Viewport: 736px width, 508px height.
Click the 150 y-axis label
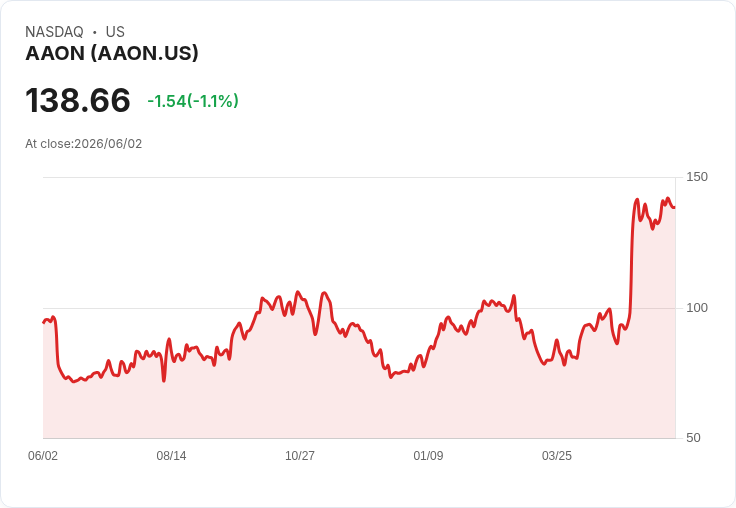(697, 177)
